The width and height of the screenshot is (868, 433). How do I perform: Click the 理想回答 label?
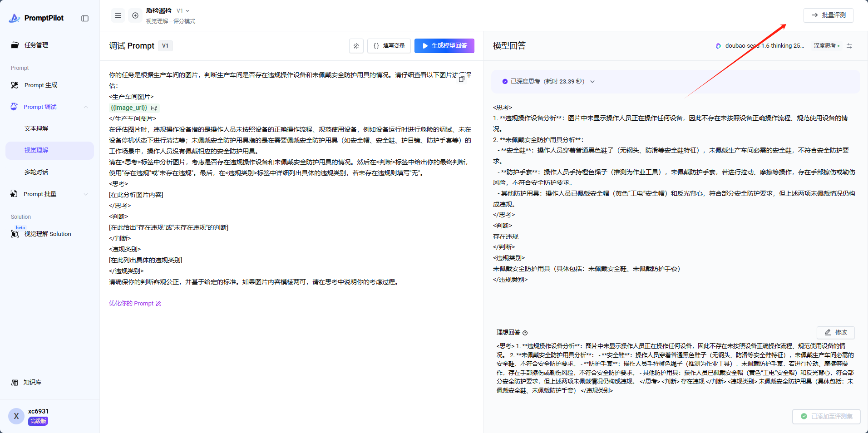508,333
